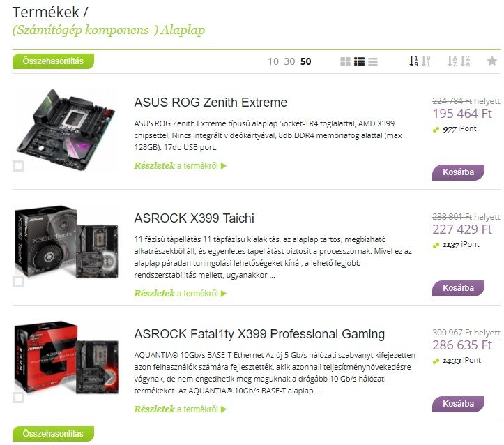
Task: Click bottom Összehasonlítás compare button
Action: tap(53, 433)
